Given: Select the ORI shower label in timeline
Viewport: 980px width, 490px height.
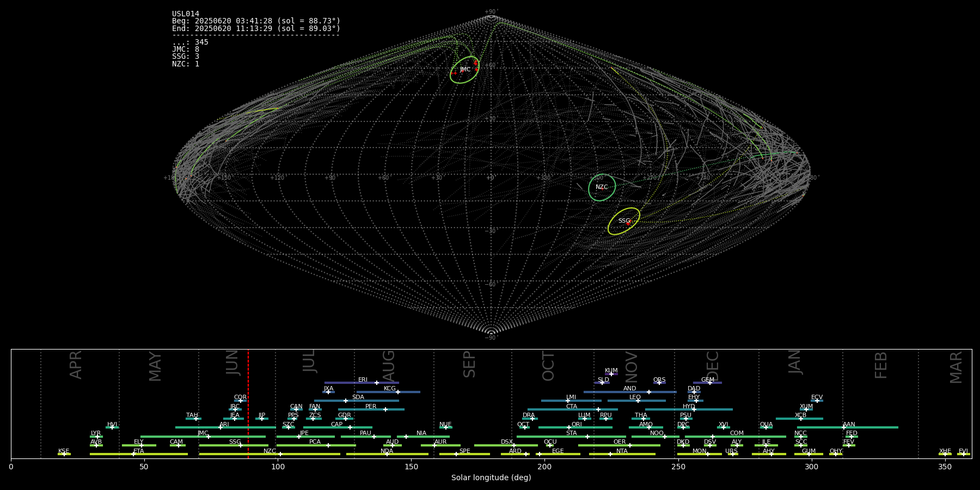Looking at the screenshot, I should point(577,425).
